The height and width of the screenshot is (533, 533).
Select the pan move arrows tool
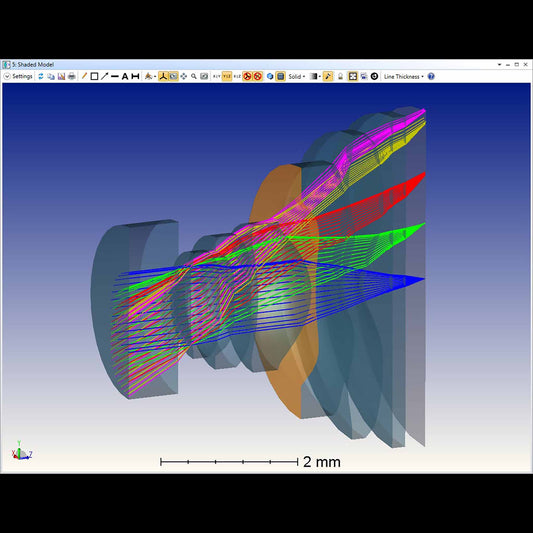[184, 76]
